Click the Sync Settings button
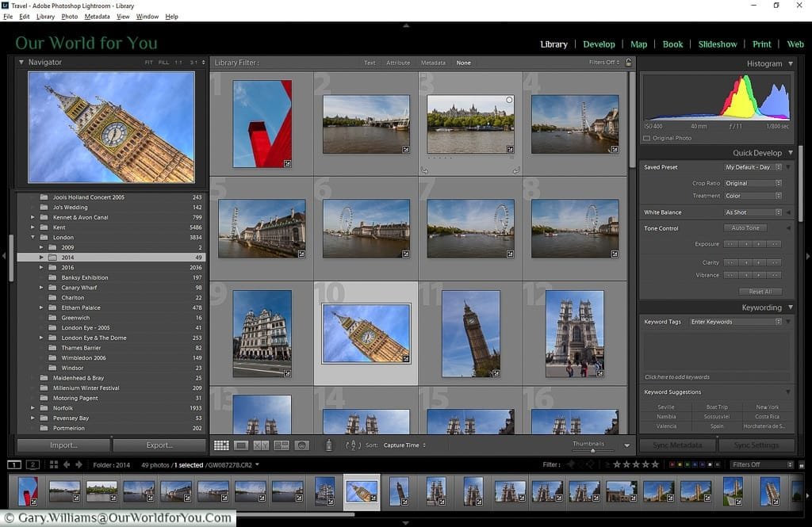This screenshot has width=812, height=527. tap(756, 445)
